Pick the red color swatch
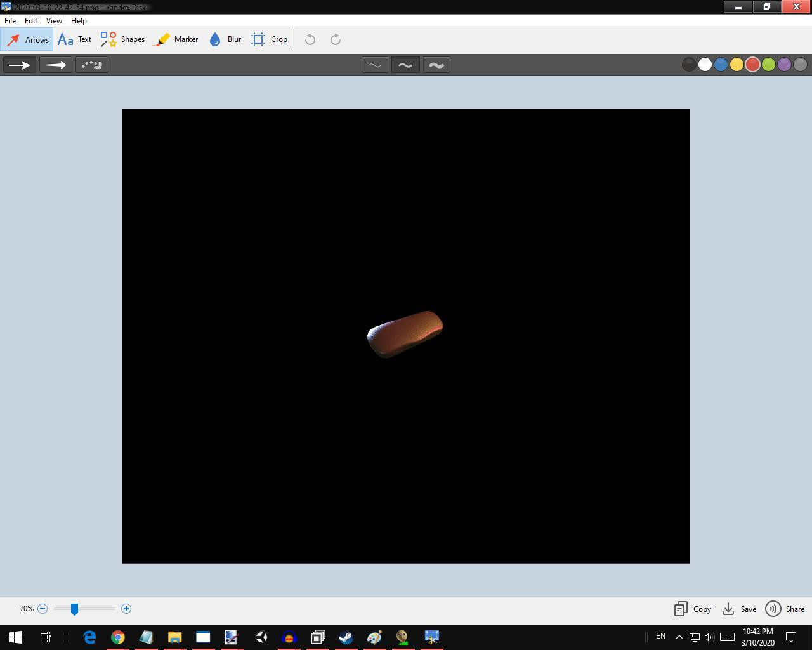Screen dimensions: 812x650 [x=752, y=65]
